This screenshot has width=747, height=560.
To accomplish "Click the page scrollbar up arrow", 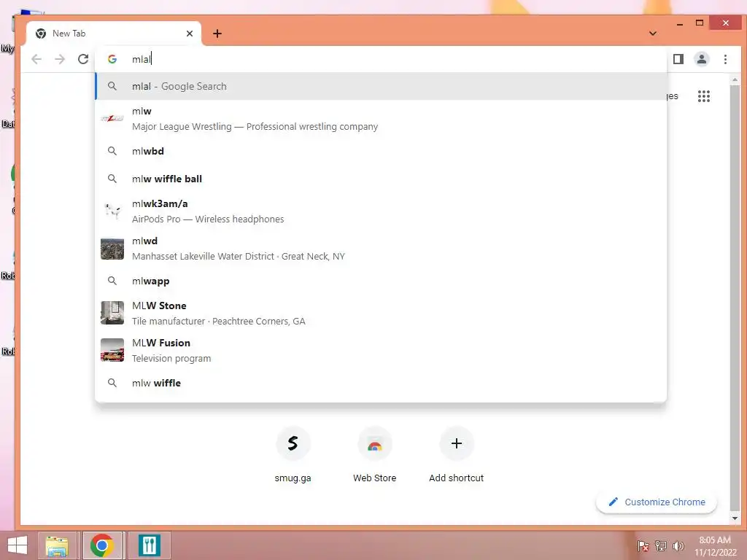I will point(735,79).
